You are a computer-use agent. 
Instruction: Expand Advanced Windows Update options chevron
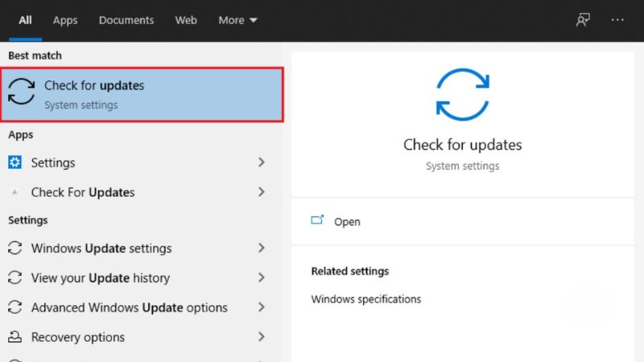point(261,307)
